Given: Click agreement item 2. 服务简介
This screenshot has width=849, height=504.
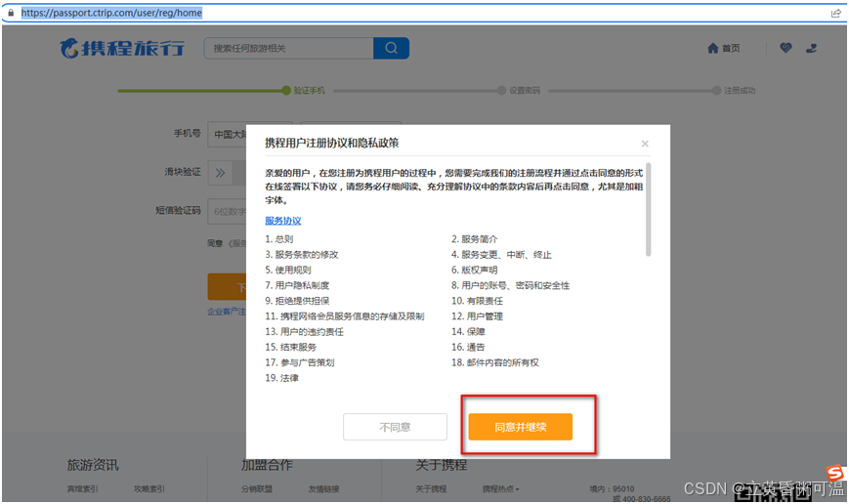Looking at the screenshot, I should coord(474,238).
